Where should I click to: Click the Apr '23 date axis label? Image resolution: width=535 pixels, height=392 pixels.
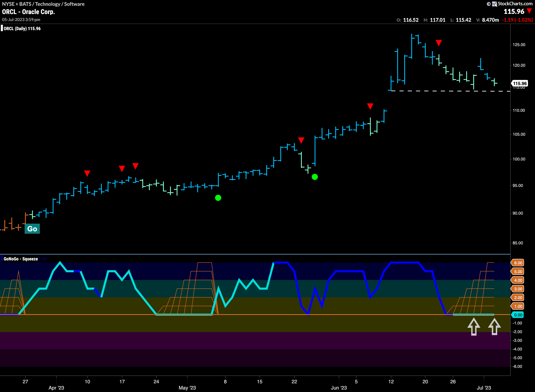pyautogui.click(x=56, y=388)
